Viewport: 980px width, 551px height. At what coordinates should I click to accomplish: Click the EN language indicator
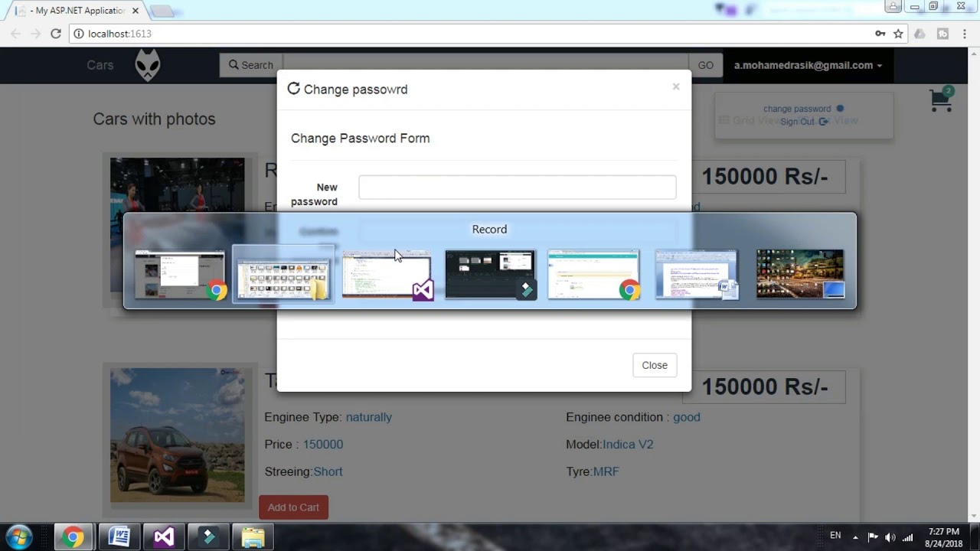[835, 536]
